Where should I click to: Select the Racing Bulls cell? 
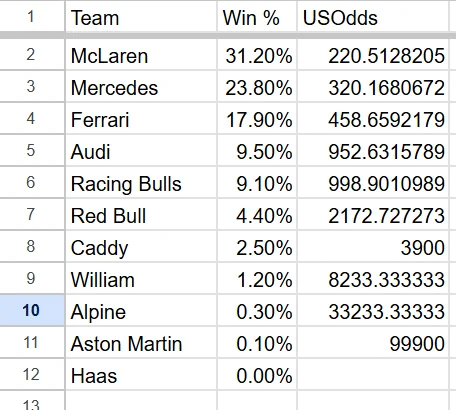[141, 183]
